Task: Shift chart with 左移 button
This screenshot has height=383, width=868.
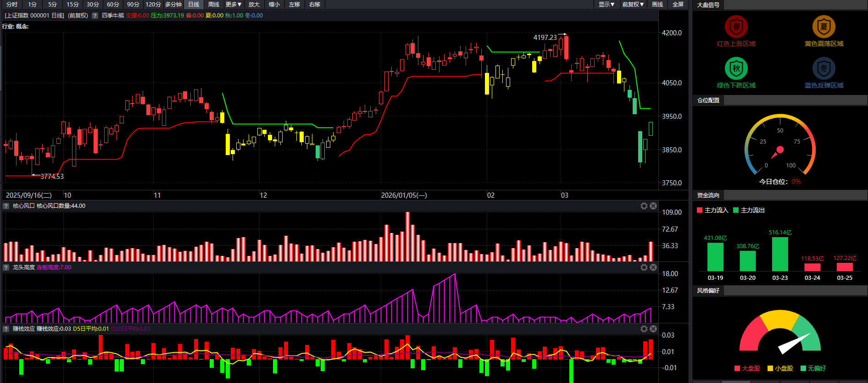Action: click(x=295, y=5)
